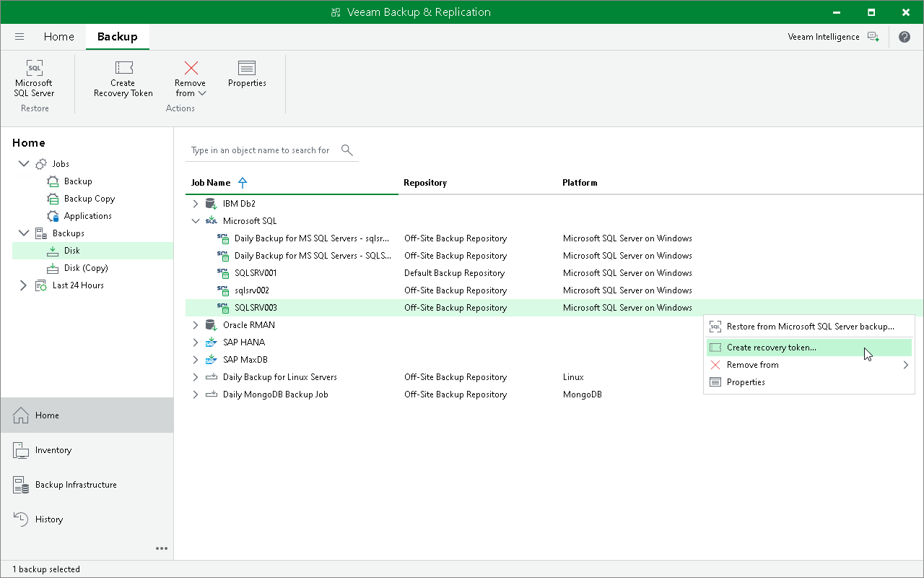Collapse the Jobs tree node
Image resolution: width=924 pixels, height=578 pixels.
[x=24, y=164]
